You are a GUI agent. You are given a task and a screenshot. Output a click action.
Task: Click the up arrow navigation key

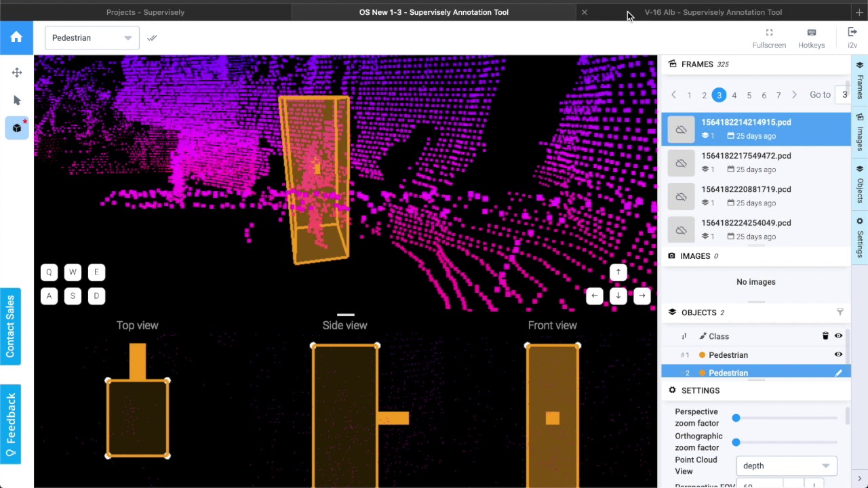tap(618, 272)
